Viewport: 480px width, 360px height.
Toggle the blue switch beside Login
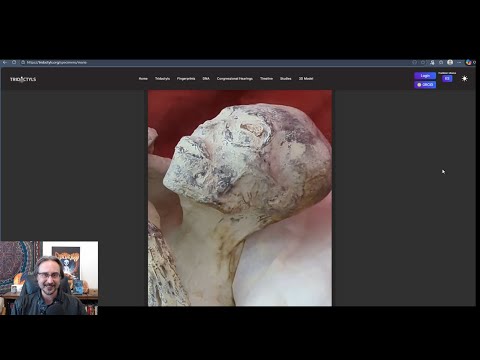coord(447,79)
